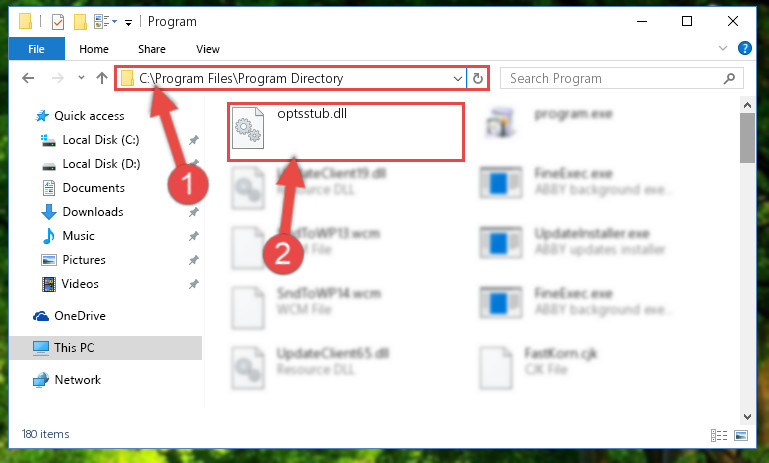Switch to the Details view layout icon
Image resolution: width=769 pixels, height=463 pixels.
click(x=719, y=435)
